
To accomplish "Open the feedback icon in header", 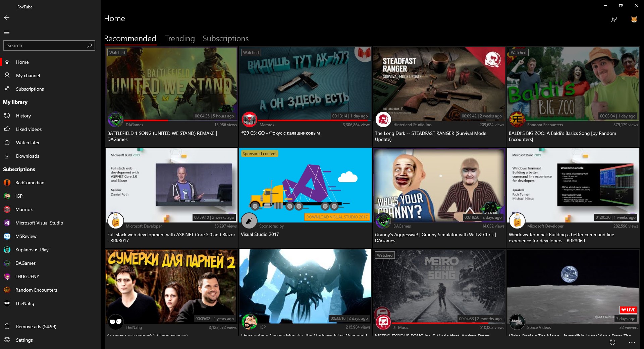I will pyautogui.click(x=614, y=19).
